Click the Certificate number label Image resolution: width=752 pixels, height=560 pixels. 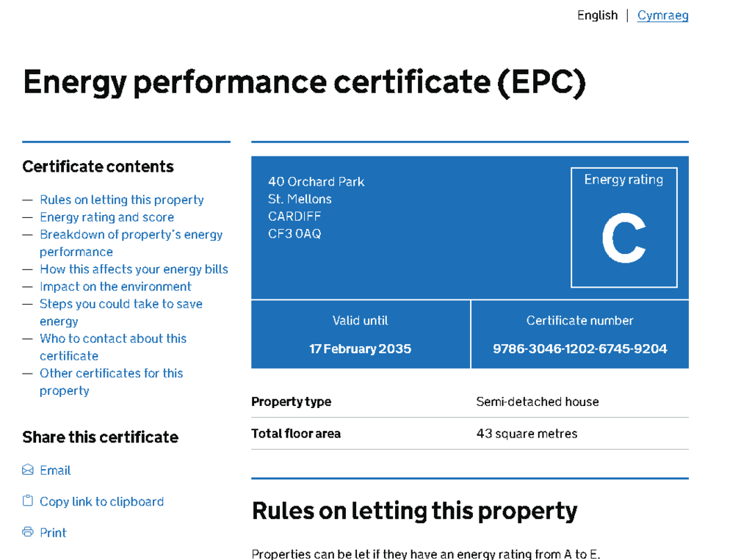580,320
